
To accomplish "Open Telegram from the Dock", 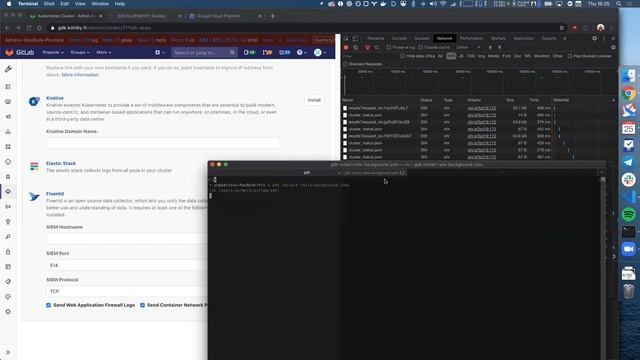I will point(629,162).
